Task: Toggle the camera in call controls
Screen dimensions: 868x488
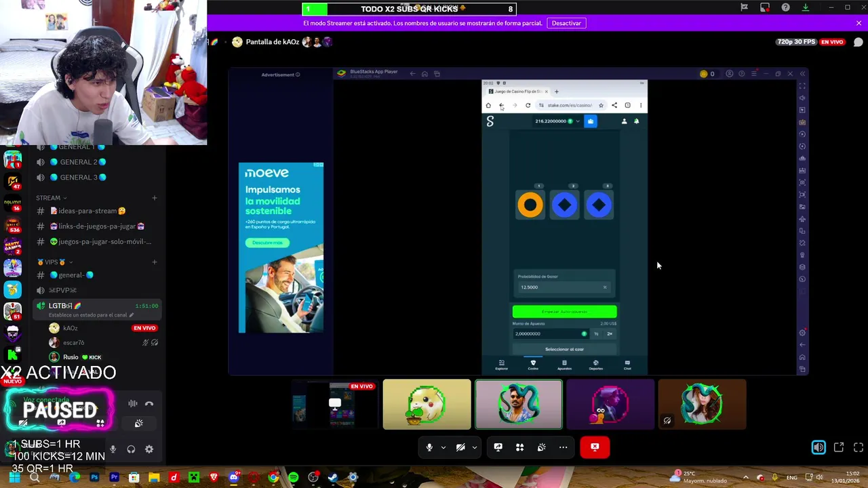Action: [460, 447]
